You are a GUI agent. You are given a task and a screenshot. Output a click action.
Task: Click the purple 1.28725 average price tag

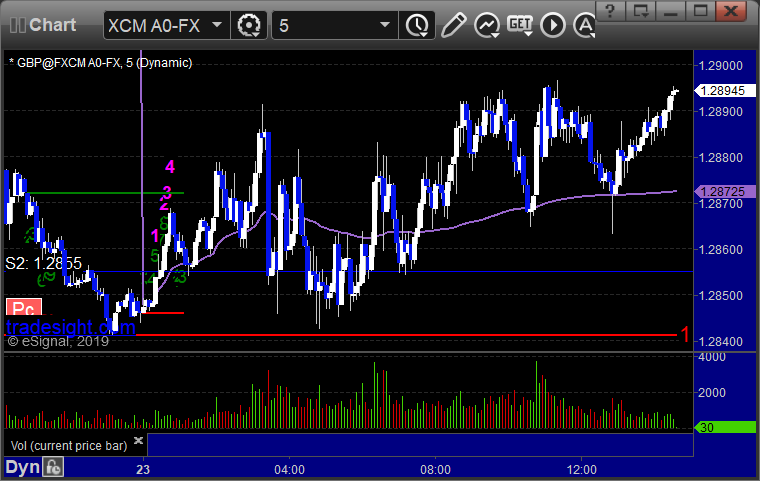click(x=725, y=192)
